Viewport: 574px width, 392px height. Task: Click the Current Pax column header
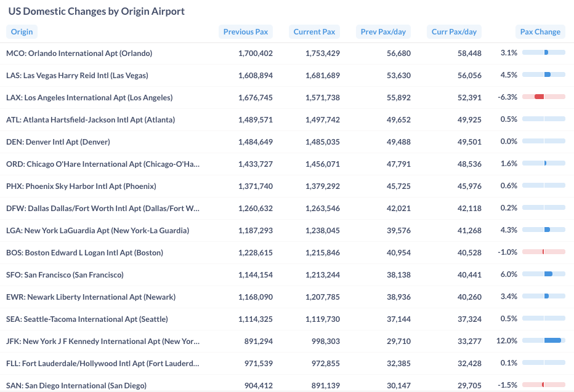coord(314,32)
